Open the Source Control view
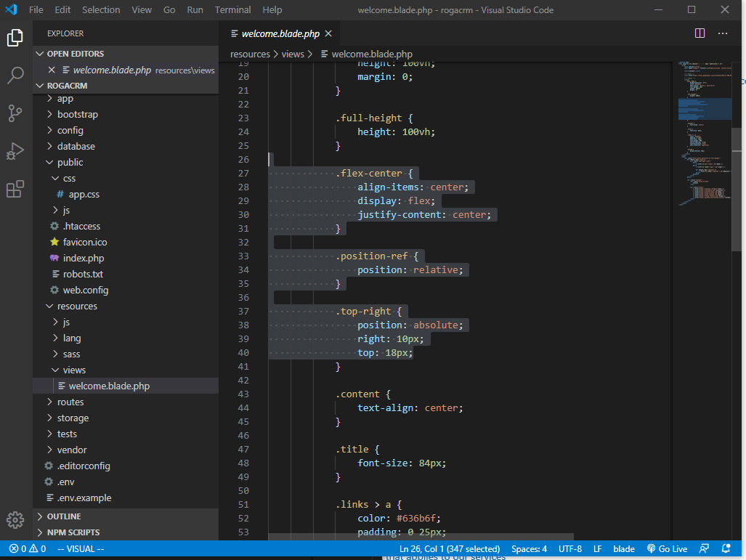 16,113
